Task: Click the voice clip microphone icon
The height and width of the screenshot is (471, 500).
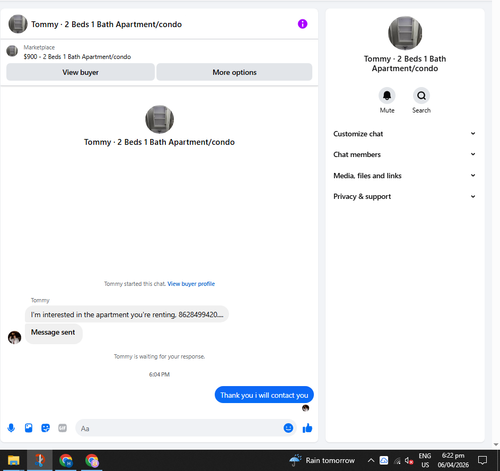Action: pos(11,428)
